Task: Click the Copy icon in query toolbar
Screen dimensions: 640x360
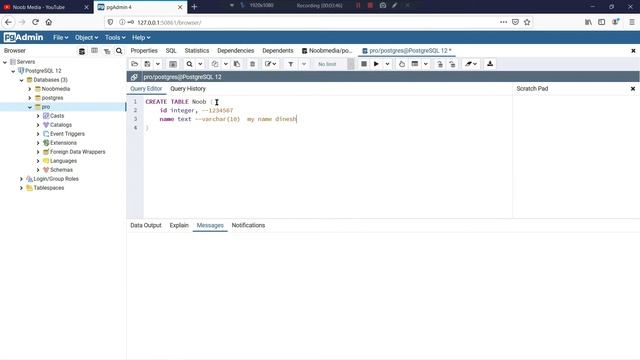Action: (x=215, y=64)
